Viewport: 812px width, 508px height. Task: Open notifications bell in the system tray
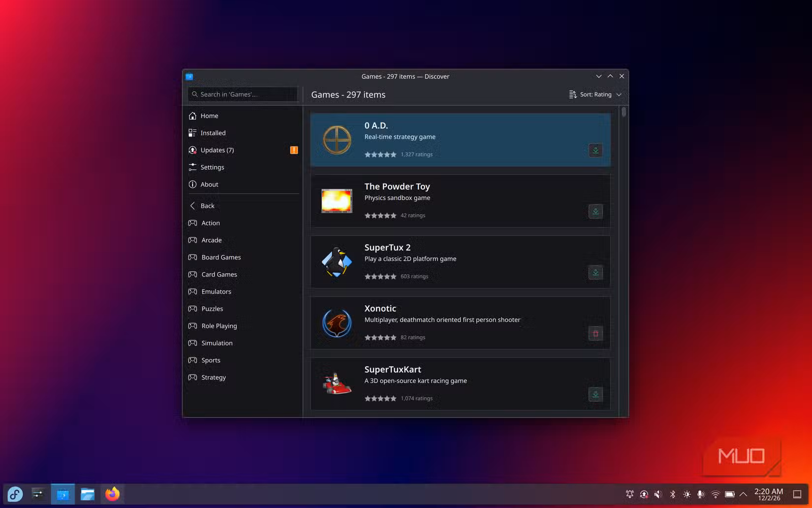[629, 494]
